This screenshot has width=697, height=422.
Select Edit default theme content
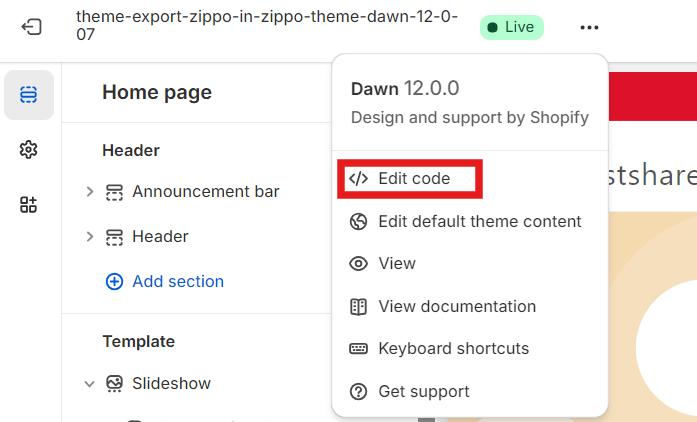coord(479,221)
